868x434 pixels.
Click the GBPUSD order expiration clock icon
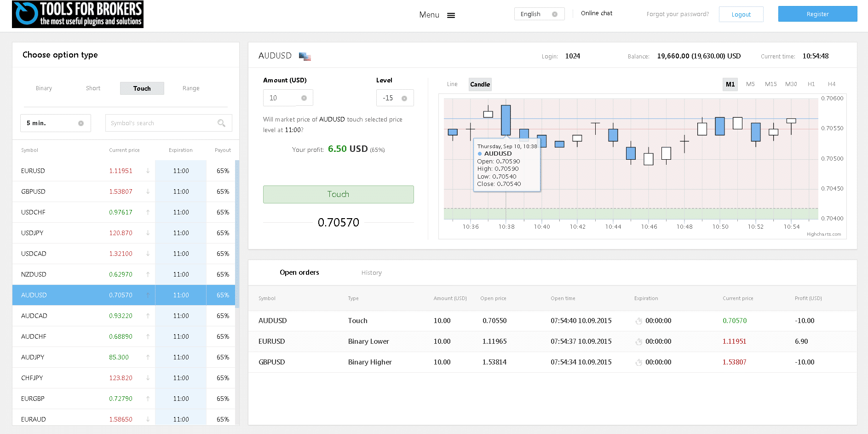638,363
